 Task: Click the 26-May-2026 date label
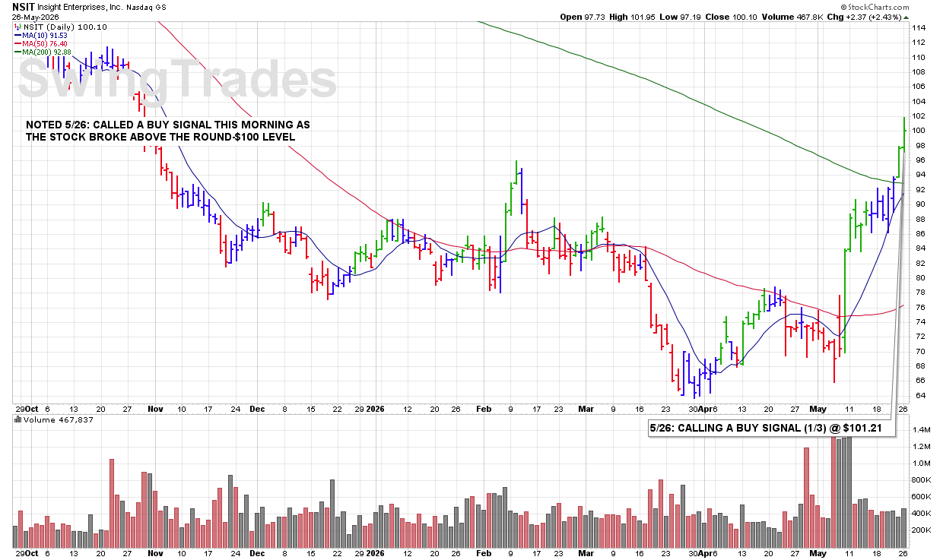pyautogui.click(x=36, y=17)
